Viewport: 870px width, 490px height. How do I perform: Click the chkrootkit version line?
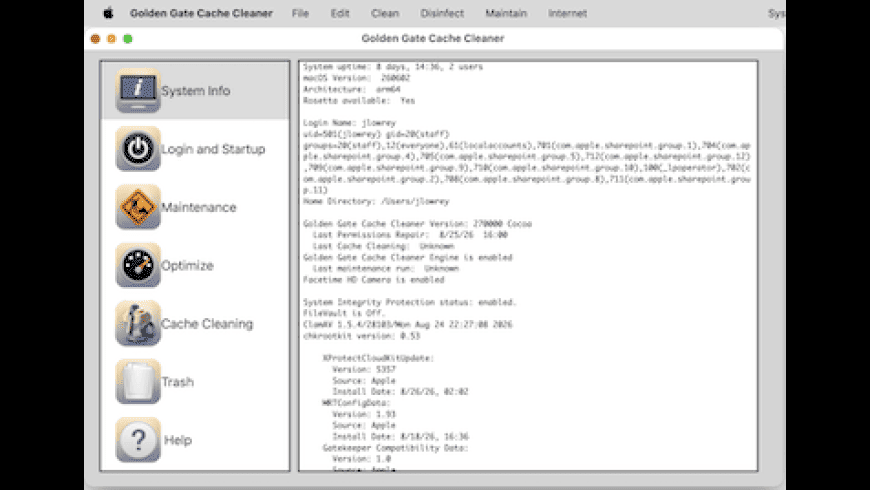point(362,336)
